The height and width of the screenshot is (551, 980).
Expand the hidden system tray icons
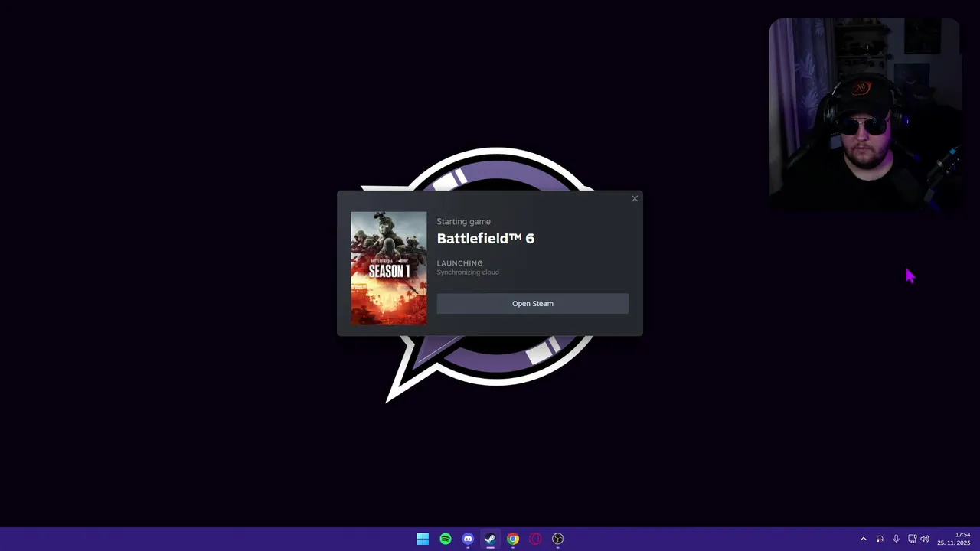coord(864,539)
